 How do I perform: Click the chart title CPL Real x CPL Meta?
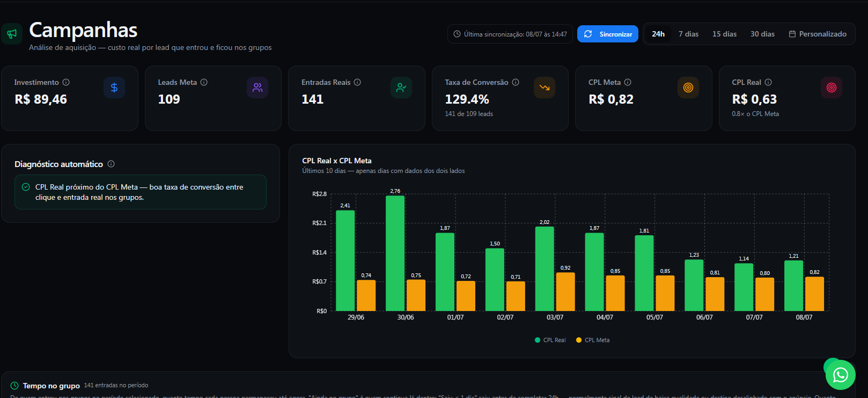click(337, 161)
